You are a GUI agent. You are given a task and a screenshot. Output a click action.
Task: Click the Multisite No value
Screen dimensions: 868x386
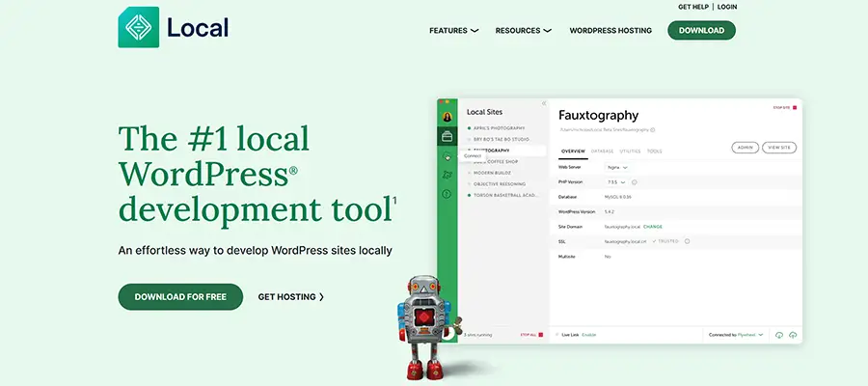[608, 257]
